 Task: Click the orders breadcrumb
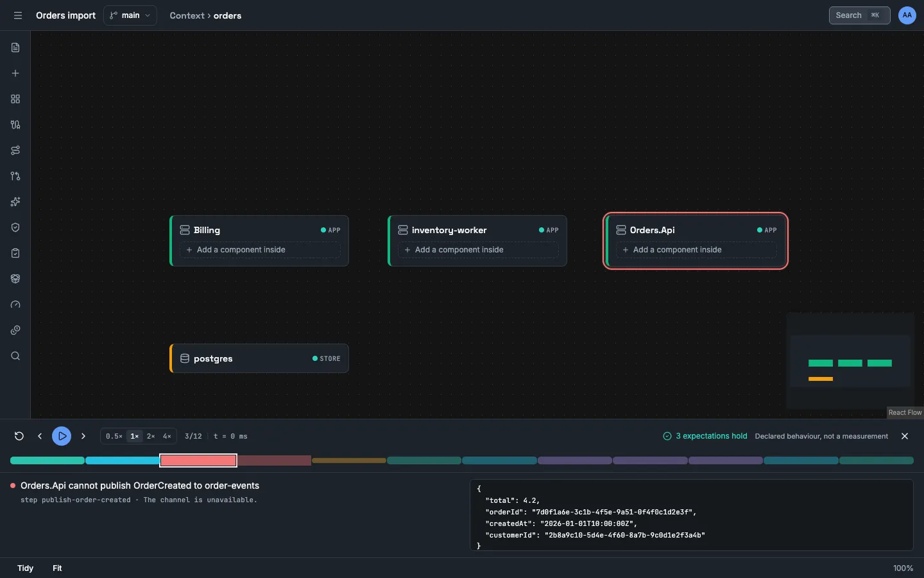pyautogui.click(x=228, y=15)
